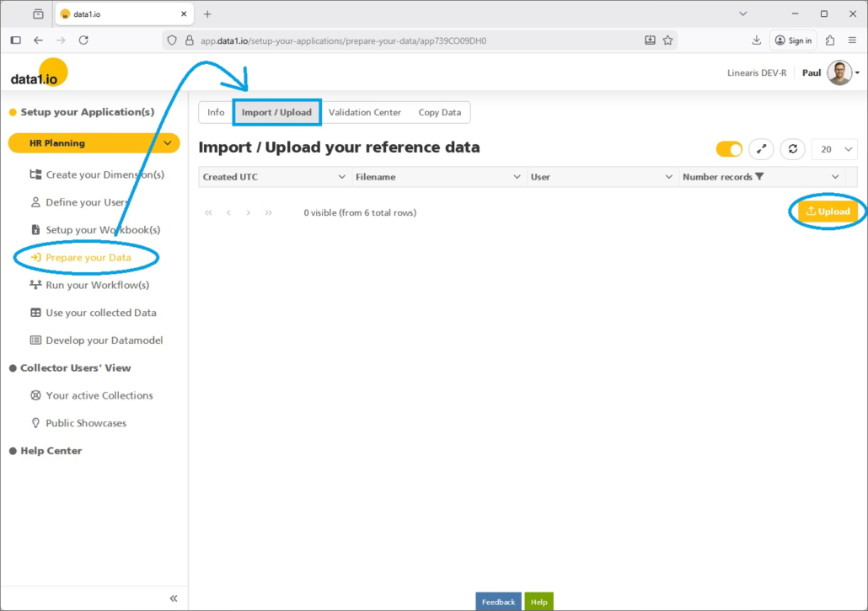Open browser downloads icon

point(756,40)
